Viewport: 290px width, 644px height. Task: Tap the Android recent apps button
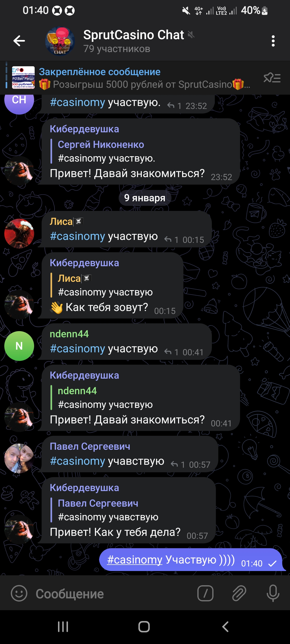(63, 627)
